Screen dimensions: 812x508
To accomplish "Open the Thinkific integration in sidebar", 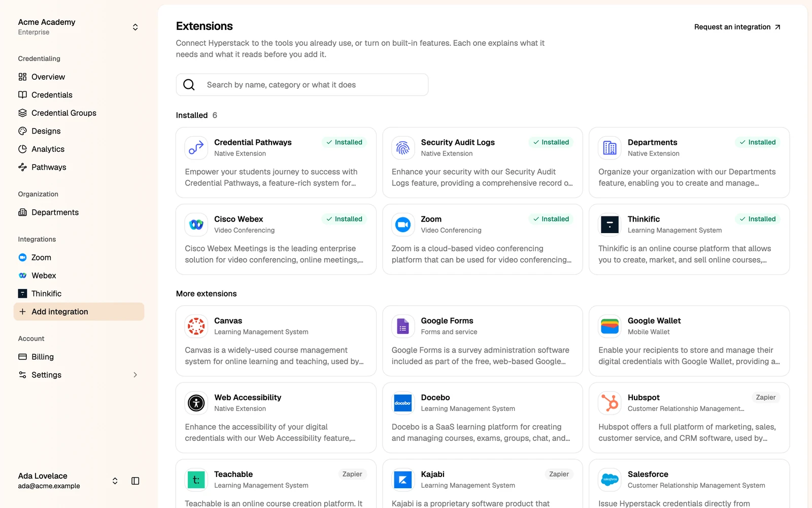I will [79, 294].
